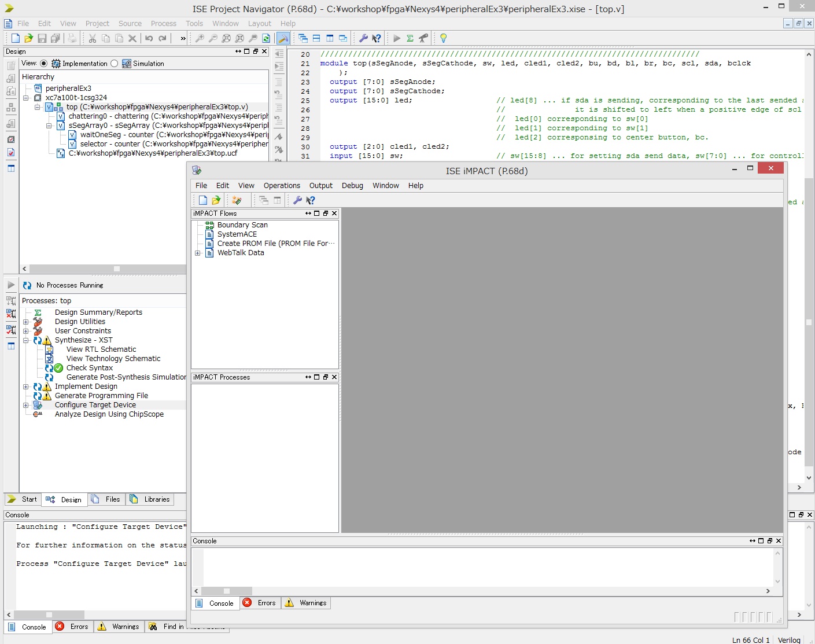Click the iMPACT console horizontal scrollbar
The height and width of the screenshot is (644, 815).
226,591
